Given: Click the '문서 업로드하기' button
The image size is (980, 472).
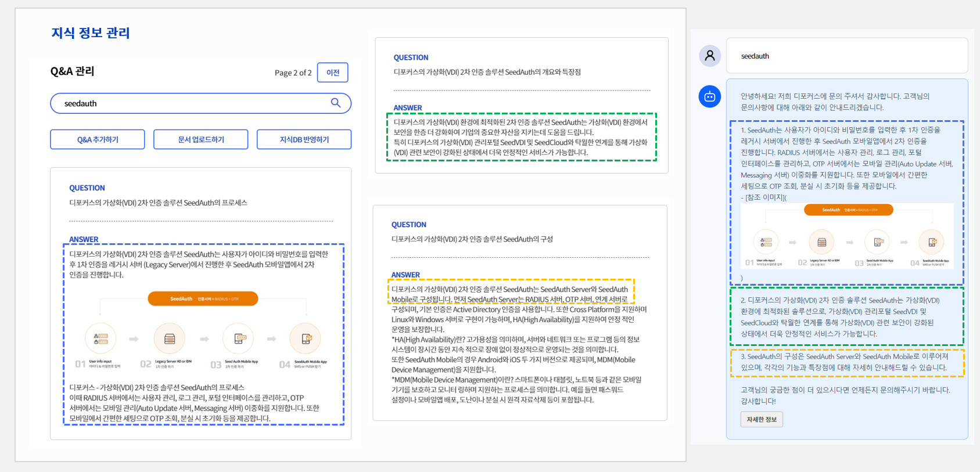Looking at the screenshot, I should [201, 139].
